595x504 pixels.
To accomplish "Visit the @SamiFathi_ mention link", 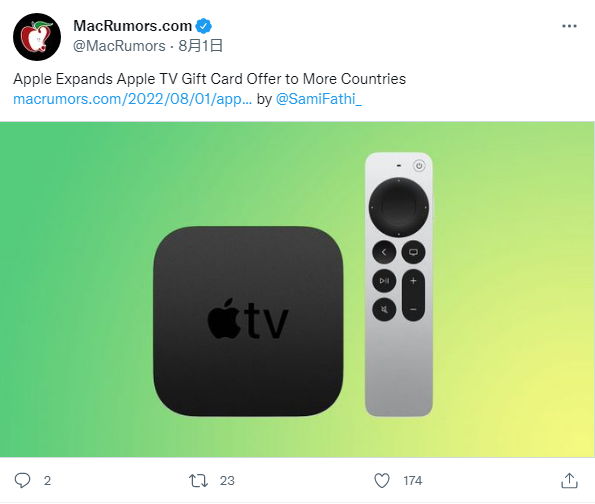I will 319,99.
